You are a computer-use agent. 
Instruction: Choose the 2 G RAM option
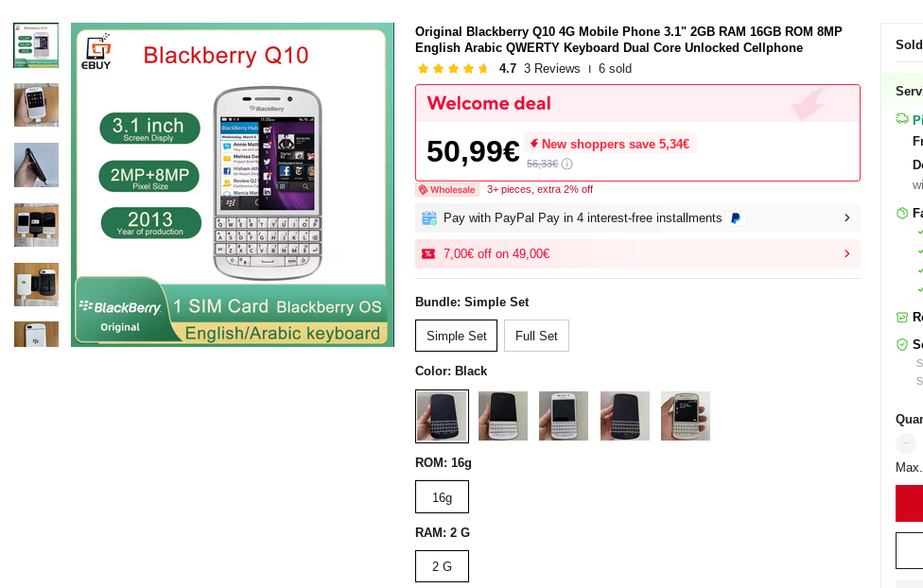442,566
